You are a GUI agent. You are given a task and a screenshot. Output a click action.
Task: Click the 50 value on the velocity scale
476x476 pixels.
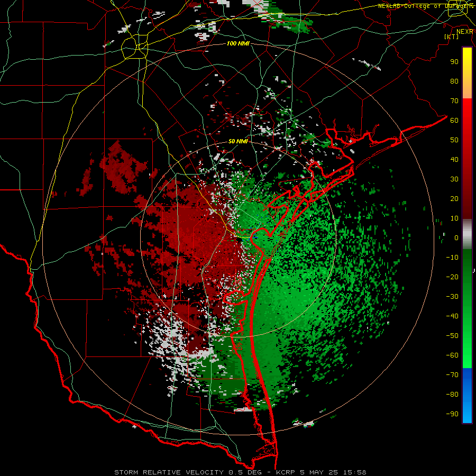click(454, 140)
